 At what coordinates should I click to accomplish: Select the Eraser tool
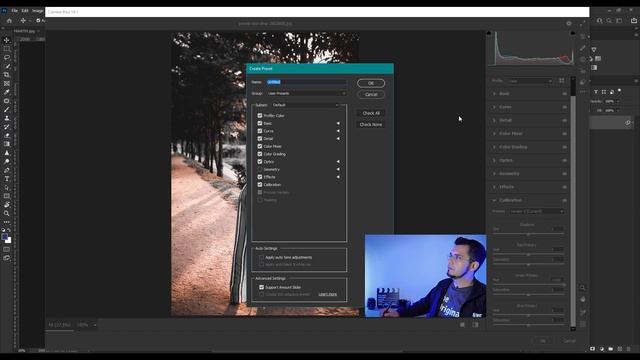pyautogui.click(x=7, y=135)
